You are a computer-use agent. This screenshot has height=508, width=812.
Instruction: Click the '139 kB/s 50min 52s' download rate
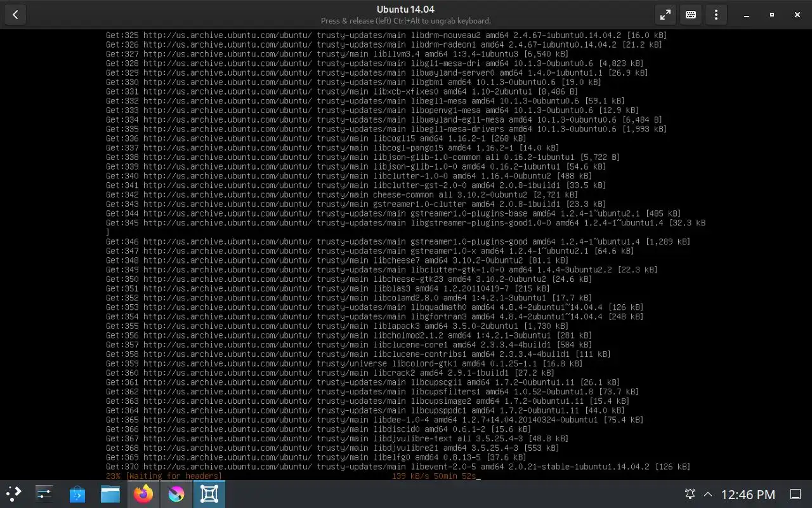(434, 476)
